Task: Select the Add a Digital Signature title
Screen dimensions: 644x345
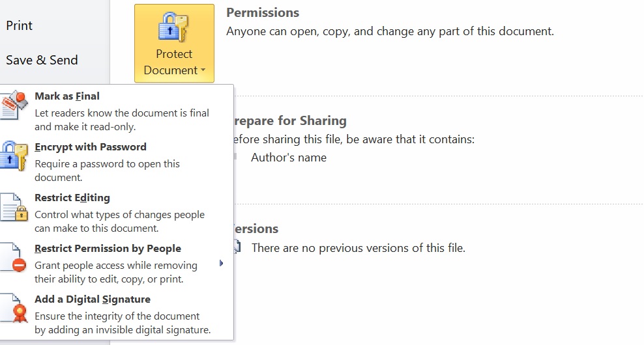Action: coord(93,299)
